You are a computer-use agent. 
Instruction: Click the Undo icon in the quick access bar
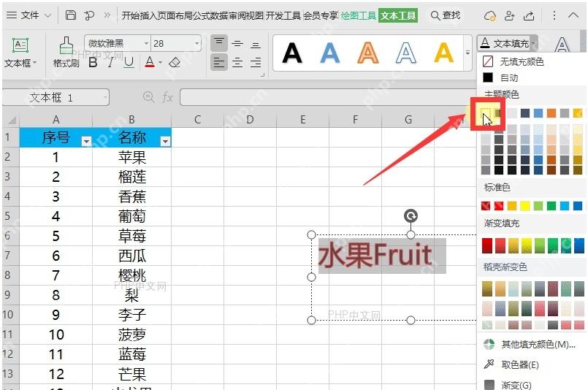[89, 15]
